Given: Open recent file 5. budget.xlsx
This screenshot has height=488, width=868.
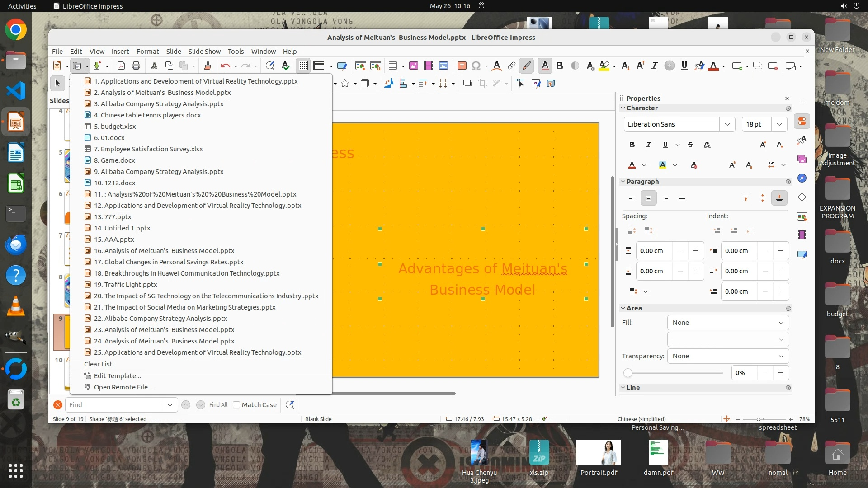Looking at the screenshot, I should coord(115,127).
